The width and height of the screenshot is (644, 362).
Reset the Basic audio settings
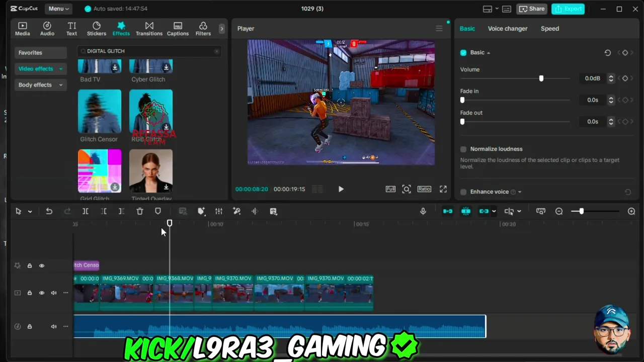pyautogui.click(x=608, y=53)
